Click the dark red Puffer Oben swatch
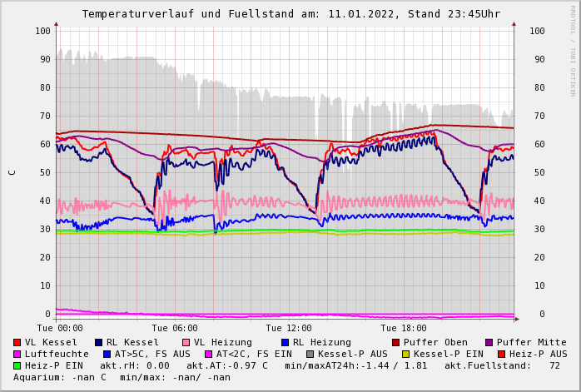The height and width of the screenshot is (392, 581). tap(396, 342)
